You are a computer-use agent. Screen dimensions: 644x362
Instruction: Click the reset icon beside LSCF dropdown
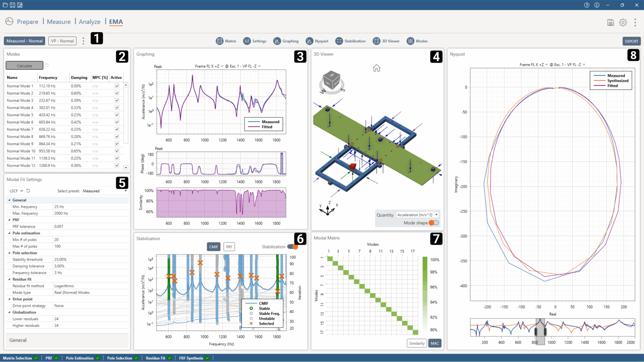point(28,191)
